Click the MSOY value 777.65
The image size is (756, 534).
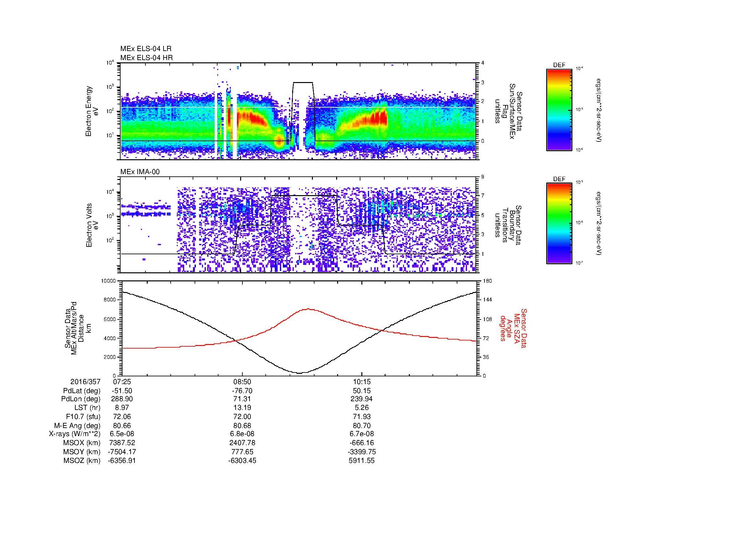pos(242,452)
